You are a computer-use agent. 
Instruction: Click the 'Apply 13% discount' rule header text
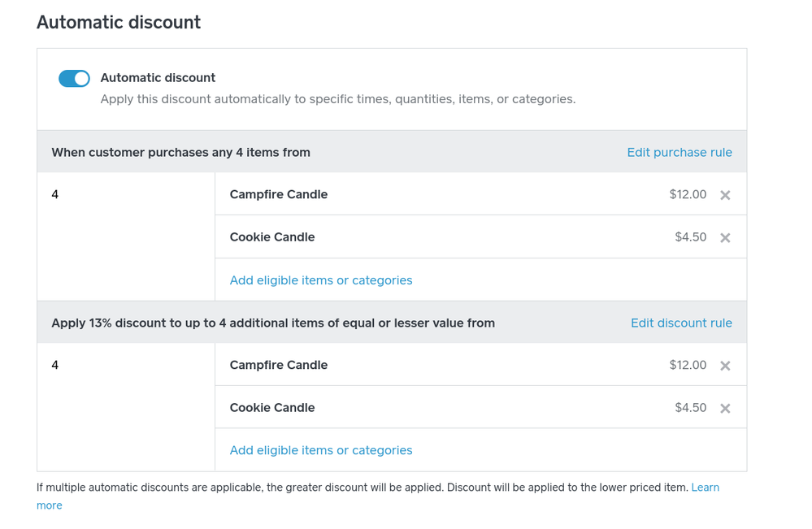pyautogui.click(x=272, y=323)
